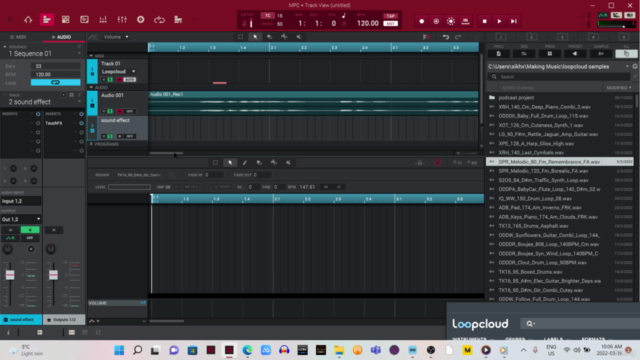Open the Volume automation dropdown

click(116, 37)
